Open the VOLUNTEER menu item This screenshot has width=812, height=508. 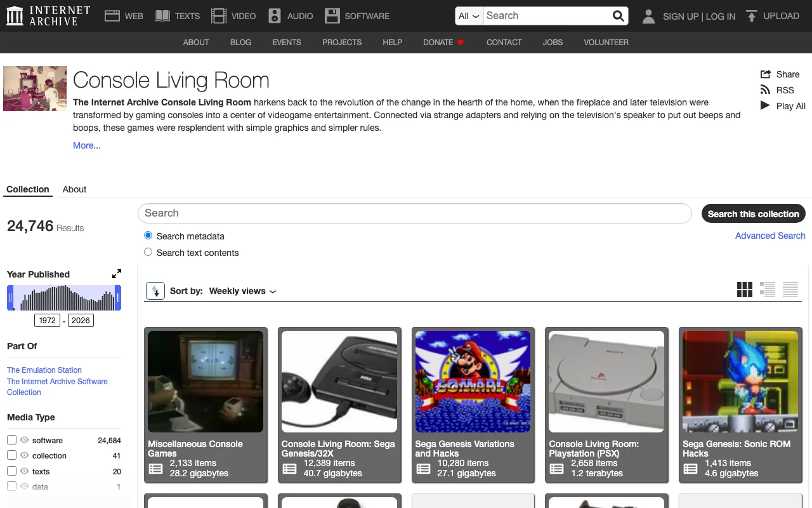(x=606, y=43)
